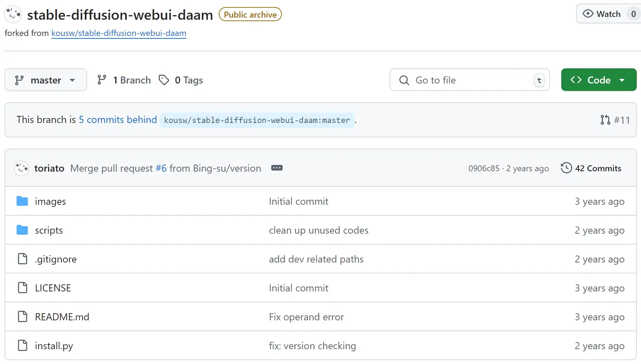The height and width of the screenshot is (364, 641).
Task: Click the README.md file icon
Action: click(23, 316)
